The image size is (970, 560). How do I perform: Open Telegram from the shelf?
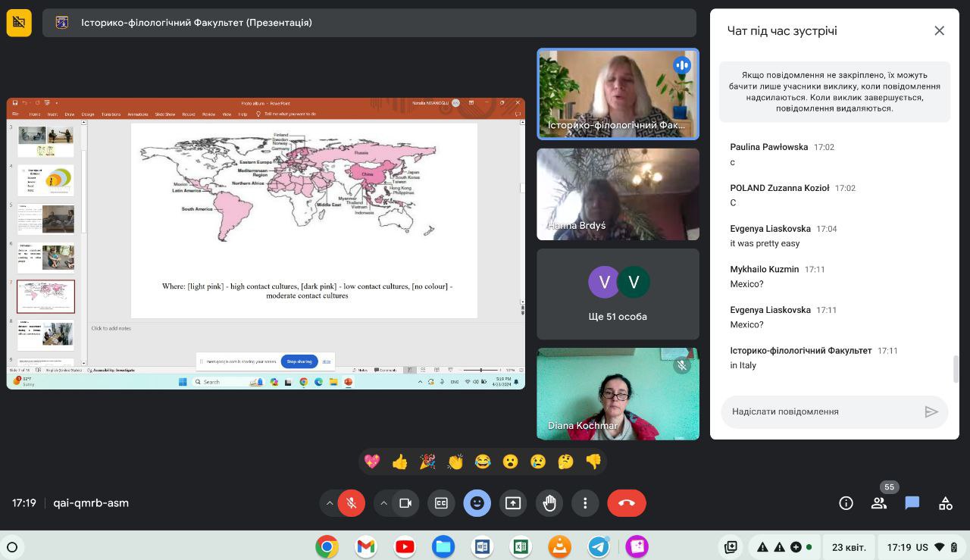(x=599, y=546)
